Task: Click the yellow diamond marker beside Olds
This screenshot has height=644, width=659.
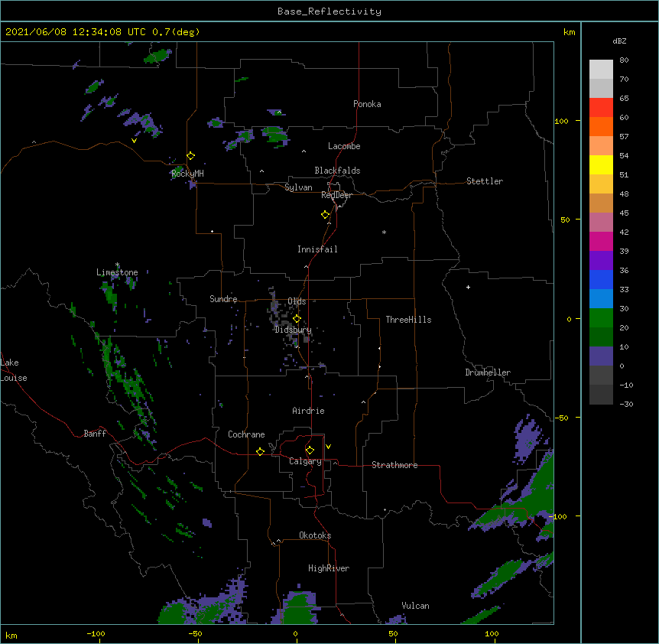Action: click(297, 318)
